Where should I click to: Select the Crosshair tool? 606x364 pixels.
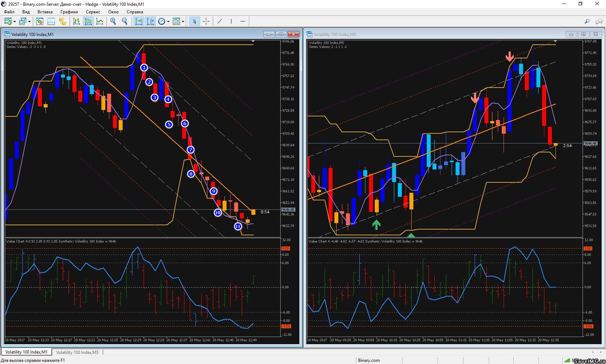pyautogui.click(x=206, y=22)
